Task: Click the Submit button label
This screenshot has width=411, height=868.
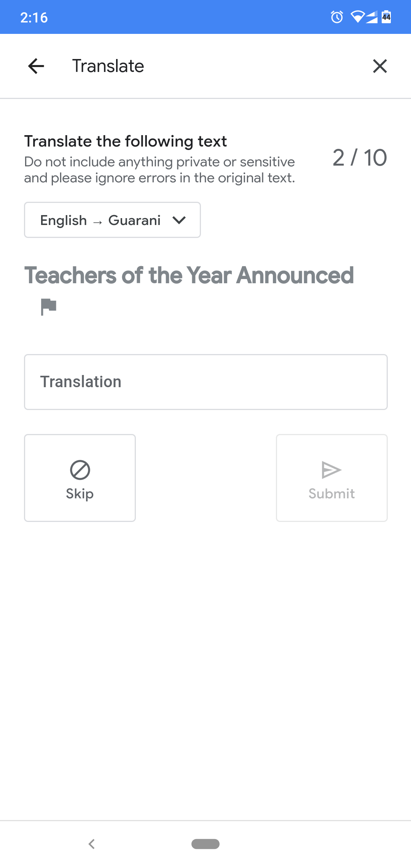Action: [x=331, y=494]
